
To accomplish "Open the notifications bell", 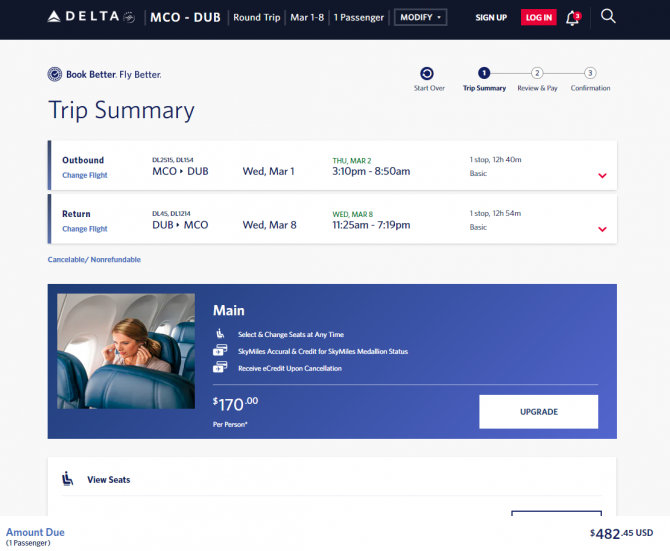I will click(x=573, y=18).
